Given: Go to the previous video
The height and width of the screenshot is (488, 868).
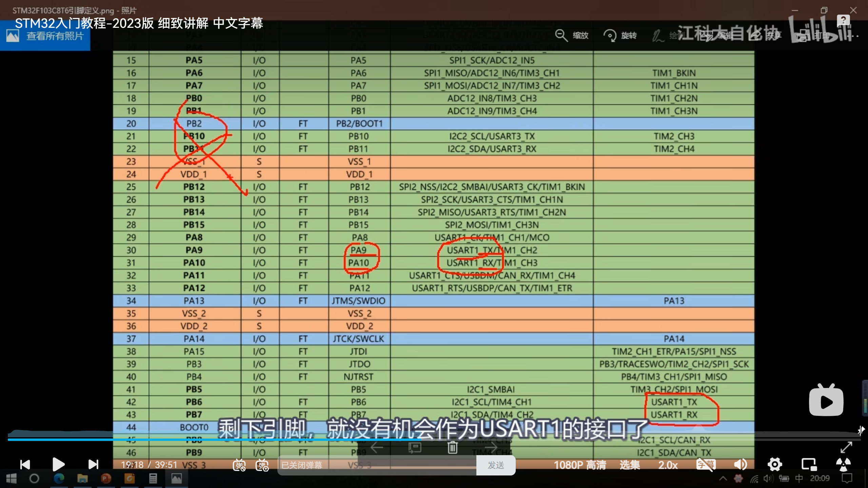Looking at the screenshot, I should [25, 464].
